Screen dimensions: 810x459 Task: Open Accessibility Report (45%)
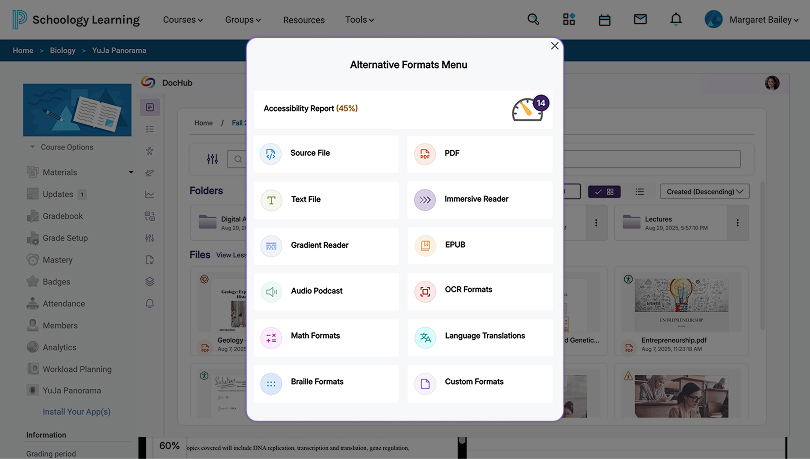(x=403, y=109)
